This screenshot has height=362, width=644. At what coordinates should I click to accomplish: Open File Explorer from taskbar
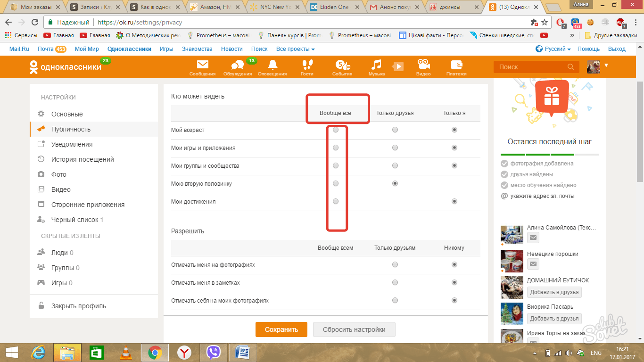coord(67,352)
